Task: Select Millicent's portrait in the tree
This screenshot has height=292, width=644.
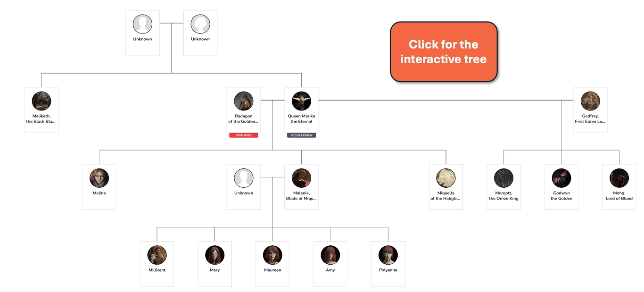Action: tap(157, 255)
